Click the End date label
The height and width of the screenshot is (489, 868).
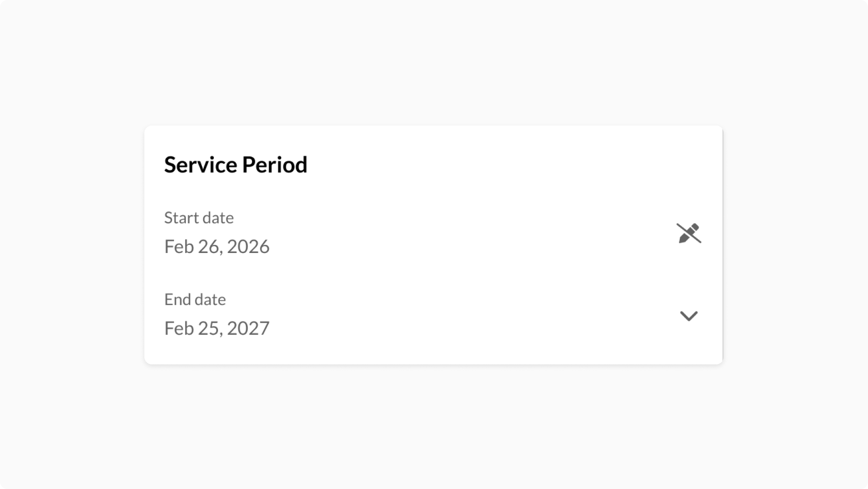(195, 299)
